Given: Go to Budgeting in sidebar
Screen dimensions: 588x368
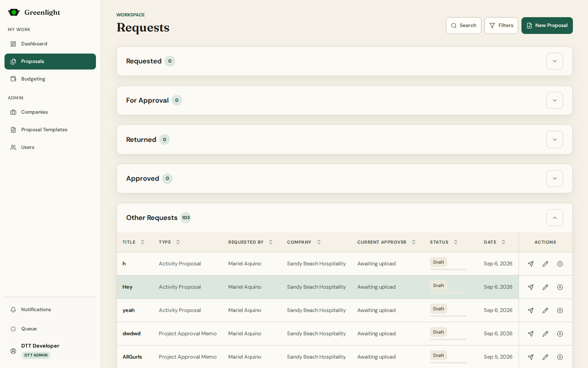Looking at the screenshot, I should (50, 79).
